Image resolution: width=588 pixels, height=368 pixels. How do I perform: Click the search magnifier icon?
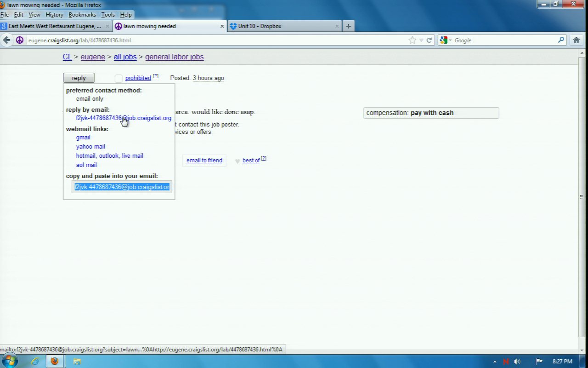point(561,40)
